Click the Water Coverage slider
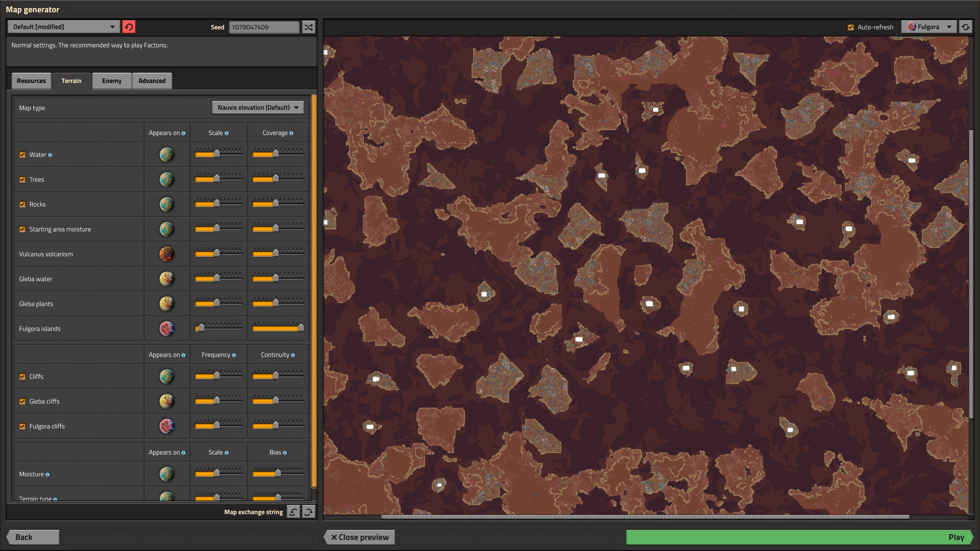 (x=278, y=153)
